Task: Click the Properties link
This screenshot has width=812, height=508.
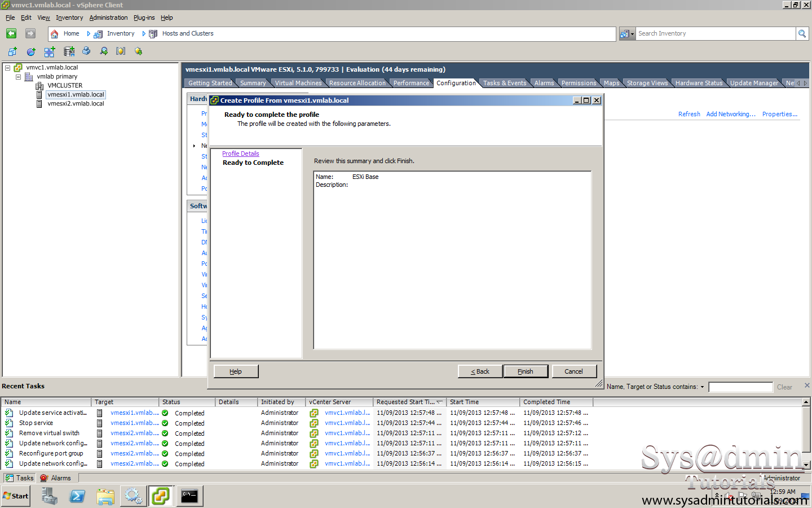Action: (x=780, y=114)
